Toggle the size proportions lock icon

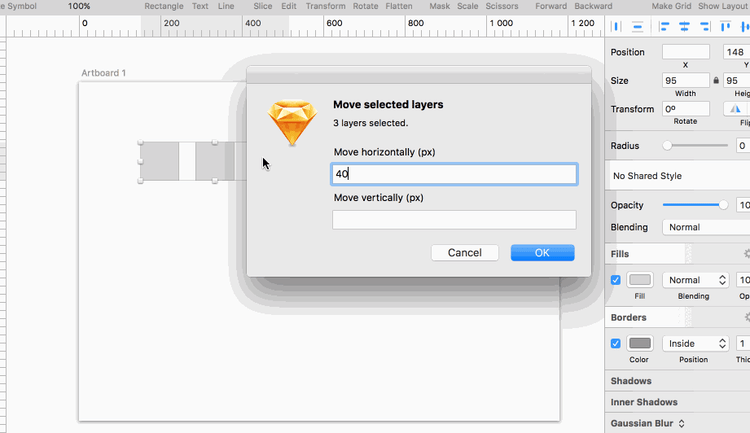716,80
